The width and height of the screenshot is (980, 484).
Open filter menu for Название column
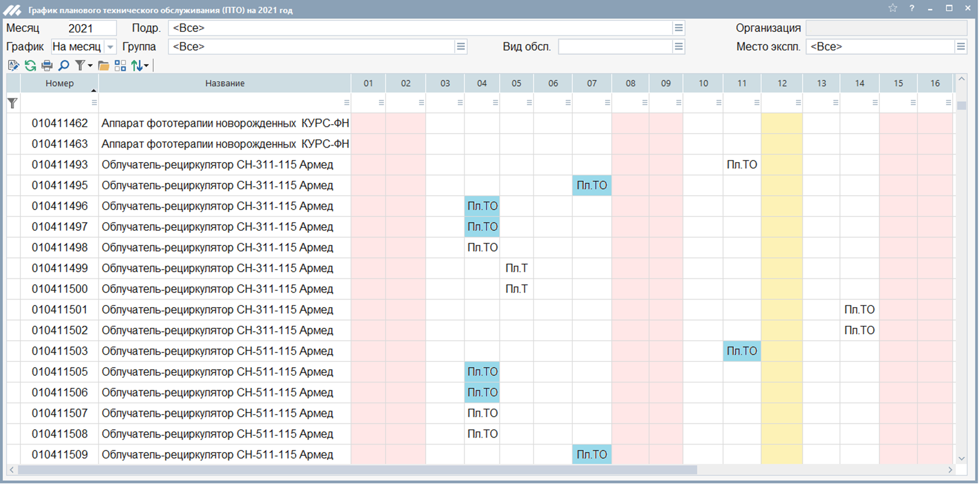tap(347, 103)
